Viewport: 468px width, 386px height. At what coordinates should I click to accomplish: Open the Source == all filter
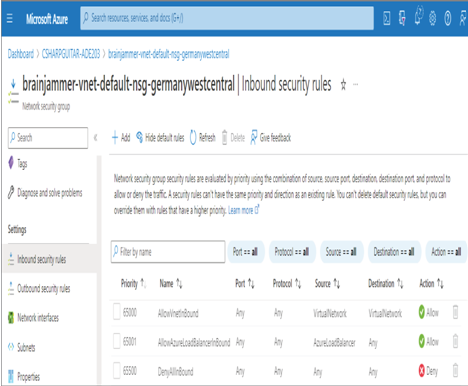pos(341,252)
